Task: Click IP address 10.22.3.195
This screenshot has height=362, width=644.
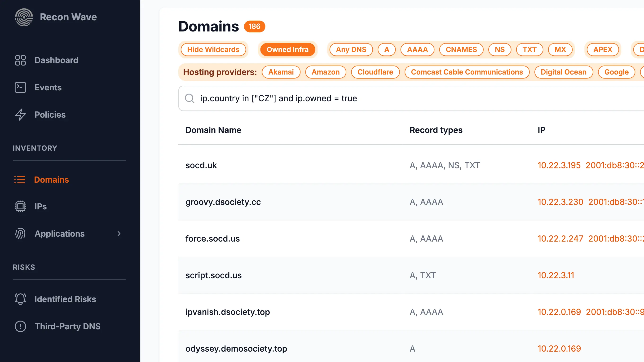Action: (559, 165)
